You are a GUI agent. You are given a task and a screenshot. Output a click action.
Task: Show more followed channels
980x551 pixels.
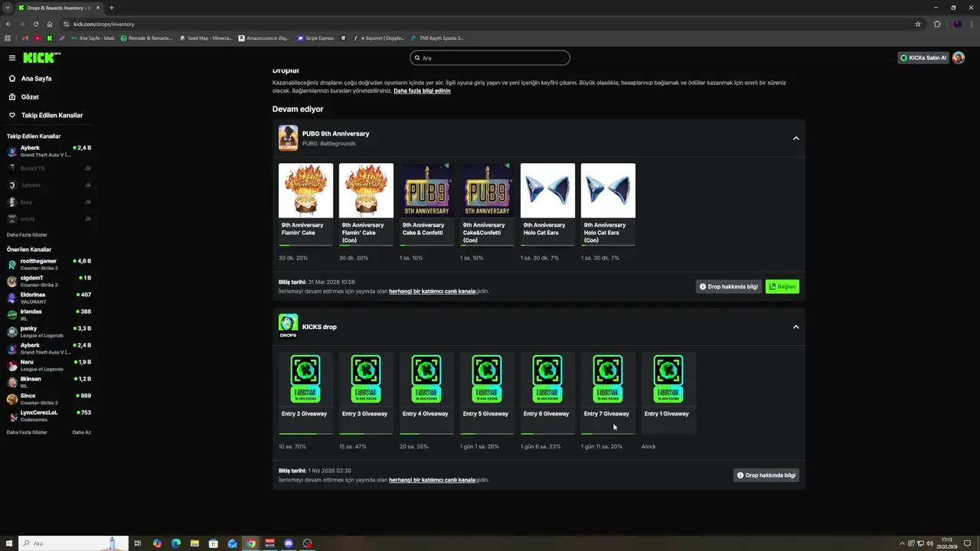click(x=27, y=235)
